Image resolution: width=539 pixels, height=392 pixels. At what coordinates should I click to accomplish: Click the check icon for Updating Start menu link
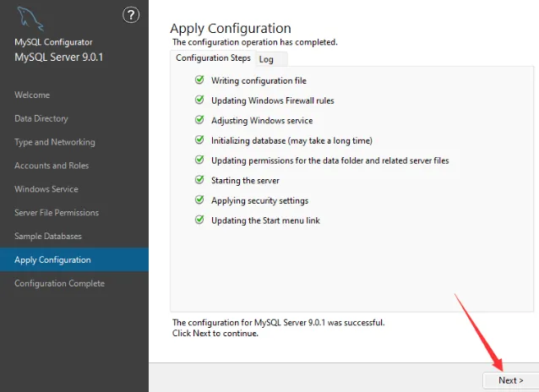199,220
